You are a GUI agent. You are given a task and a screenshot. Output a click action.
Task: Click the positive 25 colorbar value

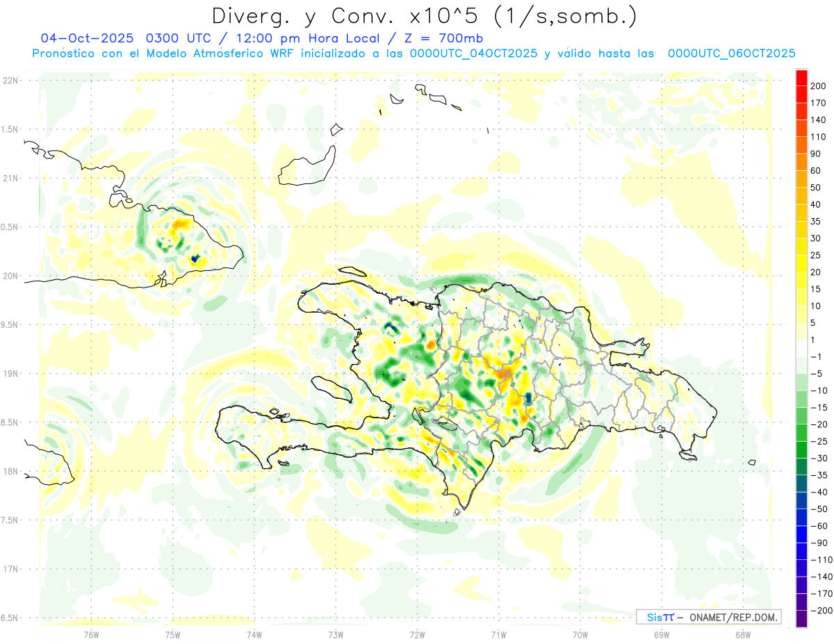click(816, 255)
